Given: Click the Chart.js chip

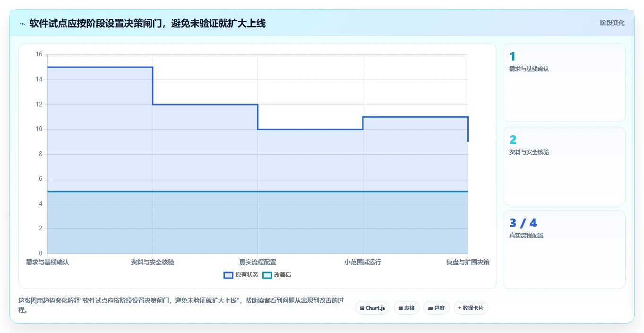Looking at the screenshot, I should tap(372, 308).
